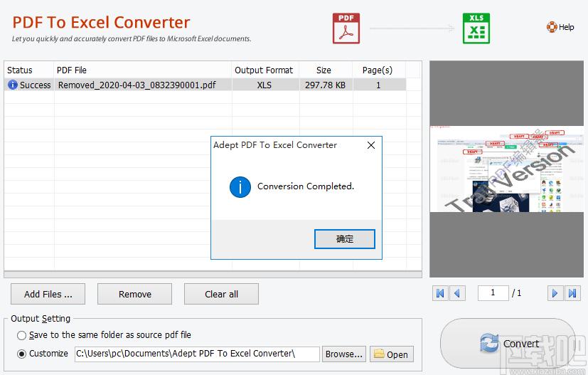Click the output path input field

coord(197,354)
